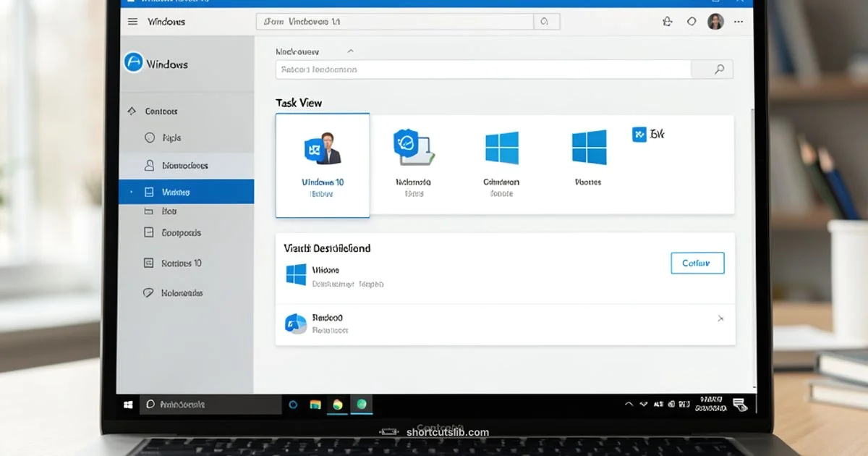Click the notifications bell icon in the title bar
868x456 pixels.
(x=667, y=21)
